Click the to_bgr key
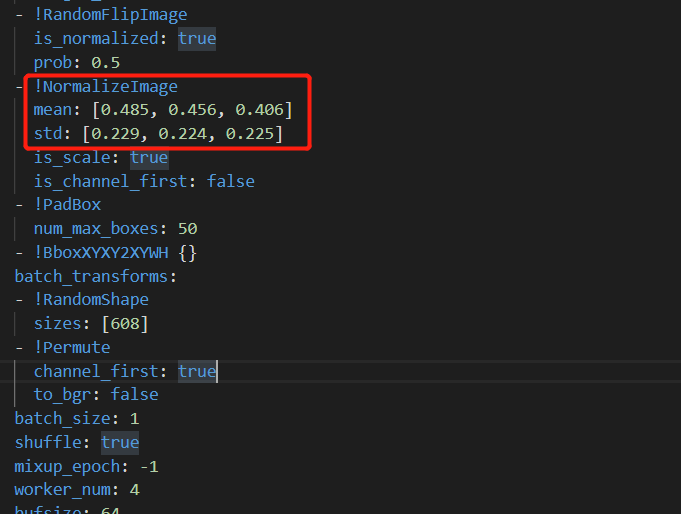The height and width of the screenshot is (514, 681). 63,395
